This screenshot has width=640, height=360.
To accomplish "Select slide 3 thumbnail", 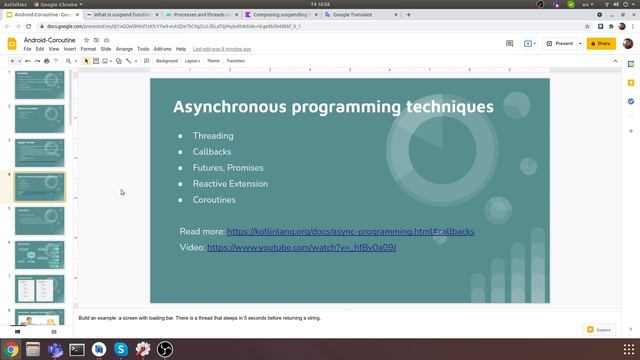I will tap(40, 153).
